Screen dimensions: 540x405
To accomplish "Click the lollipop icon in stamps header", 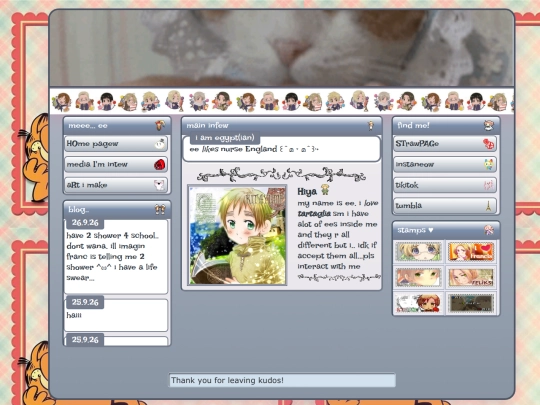I will pyautogui.click(x=489, y=230).
